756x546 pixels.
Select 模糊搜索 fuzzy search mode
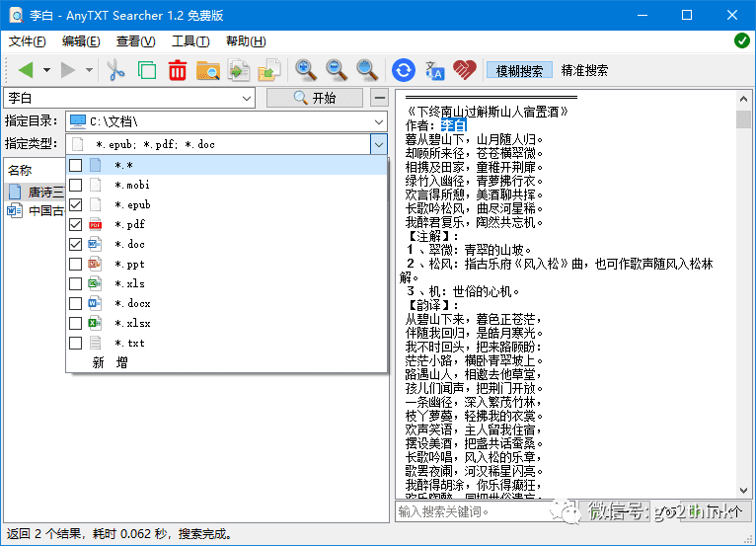pyautogui.click(x=519, y=71)
